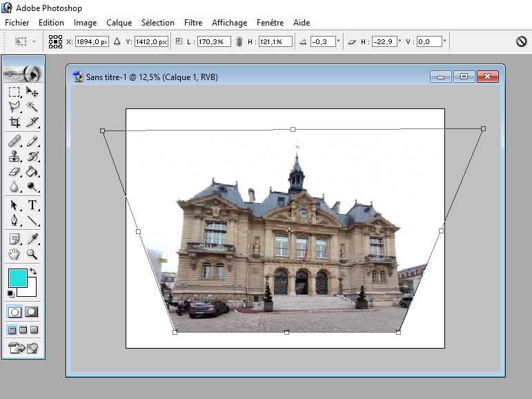This screenshot has height=399, width=532.
Task: Select the Clone Stamp tool
Action: point(14,156)
